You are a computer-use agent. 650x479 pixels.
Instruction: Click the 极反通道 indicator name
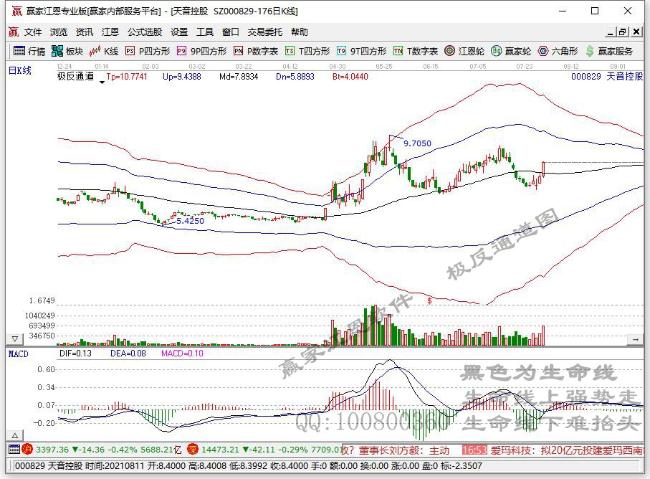pyautogui.click(x=75, y=76)
